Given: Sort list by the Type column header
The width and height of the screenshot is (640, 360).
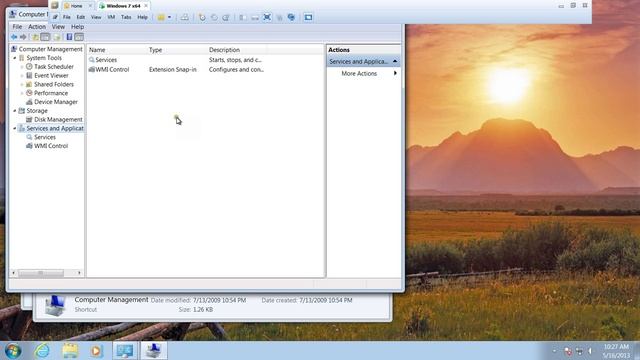Looking at the screenshot, I should coord(177,50).
